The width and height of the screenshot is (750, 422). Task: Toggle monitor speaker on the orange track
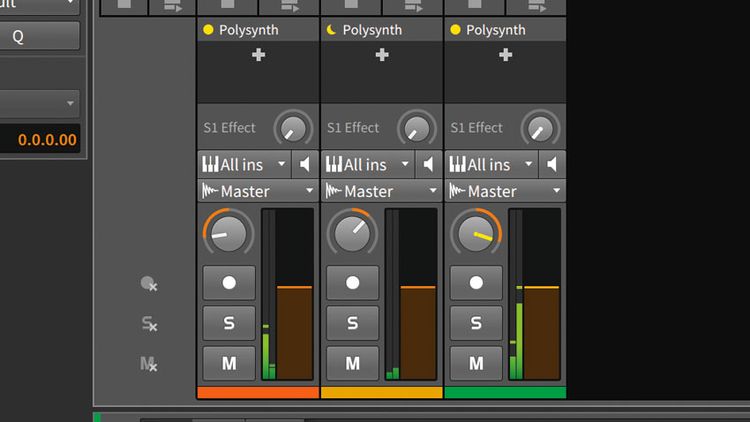point(305,165)
